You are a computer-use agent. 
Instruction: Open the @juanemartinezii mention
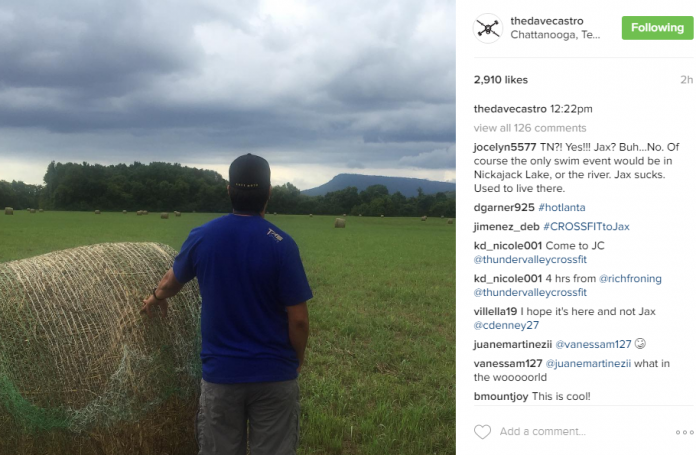(x=588, y=364)
